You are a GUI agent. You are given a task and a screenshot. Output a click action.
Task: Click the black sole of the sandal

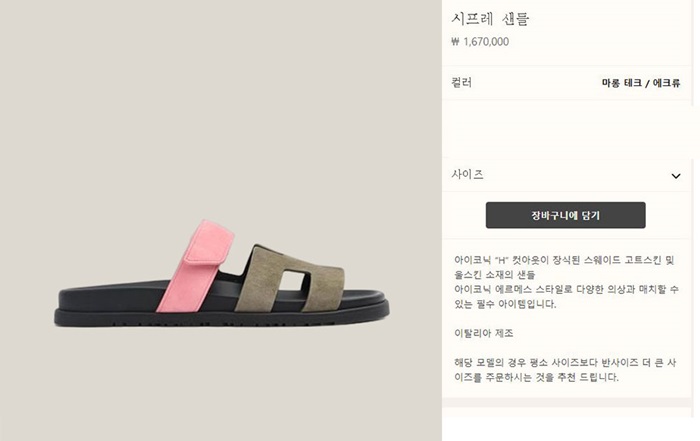pos(222,316)
